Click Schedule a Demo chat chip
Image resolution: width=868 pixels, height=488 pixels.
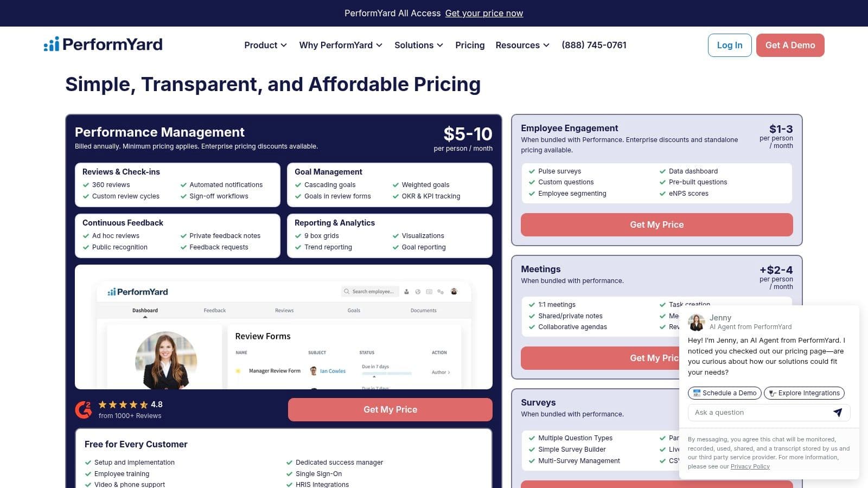click(724, 393)
